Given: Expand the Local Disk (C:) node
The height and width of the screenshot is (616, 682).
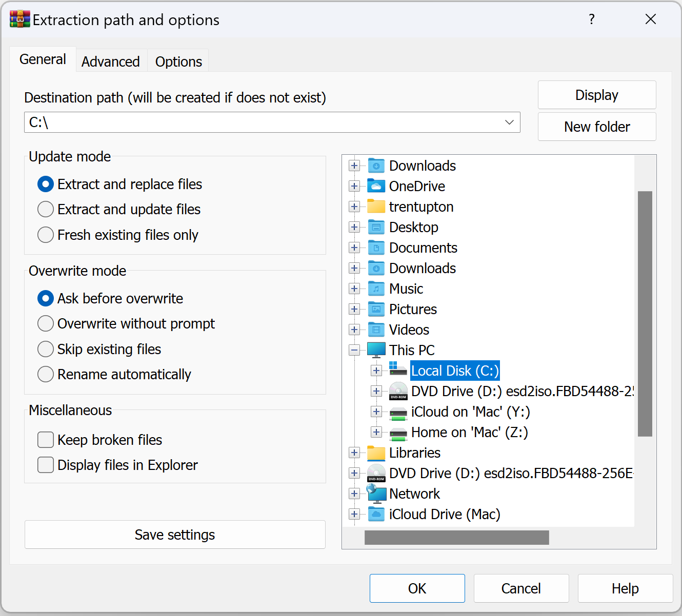Looking at the screenshot, I should [376, 371].
